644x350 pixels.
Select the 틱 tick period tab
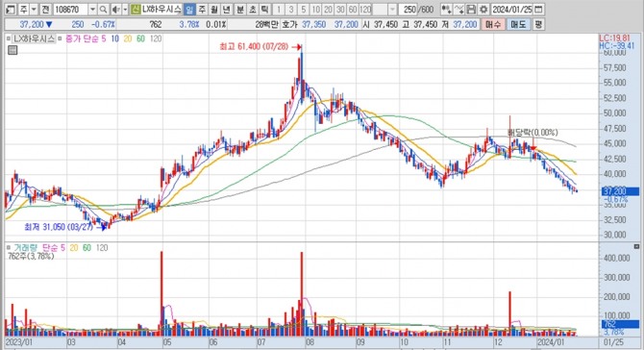[265, 10]
